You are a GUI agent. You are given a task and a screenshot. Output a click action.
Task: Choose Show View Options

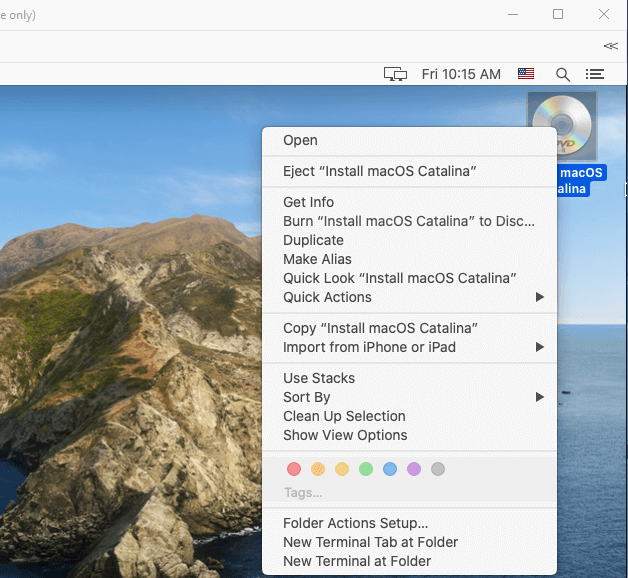[409, 435]
